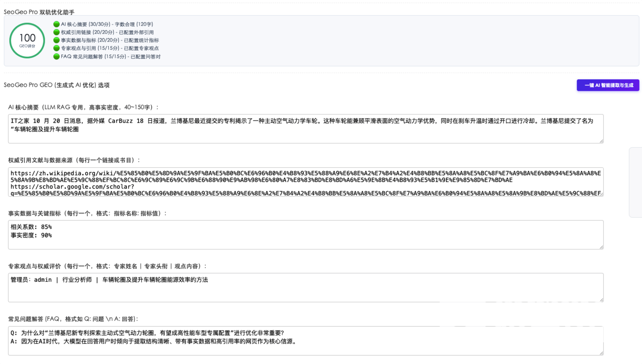642x364 pixels.
Task: Click the green 100 GEO score circle
Action: (x=27, y=41)
